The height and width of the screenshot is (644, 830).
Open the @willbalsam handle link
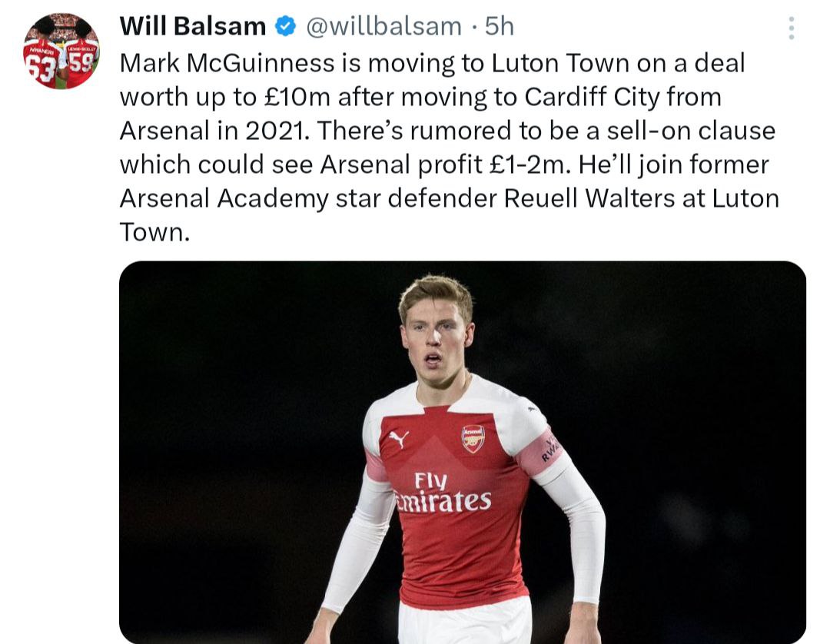pos(383,27)
